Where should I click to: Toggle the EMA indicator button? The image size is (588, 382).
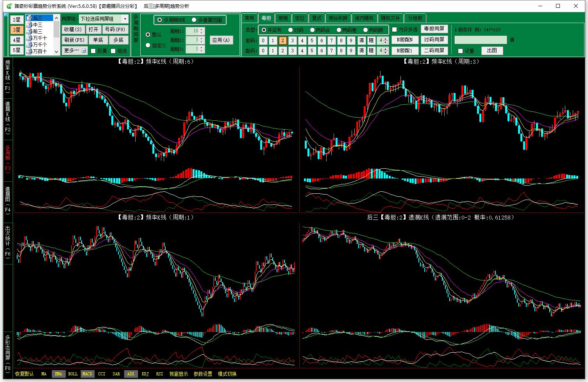[58, 374]
